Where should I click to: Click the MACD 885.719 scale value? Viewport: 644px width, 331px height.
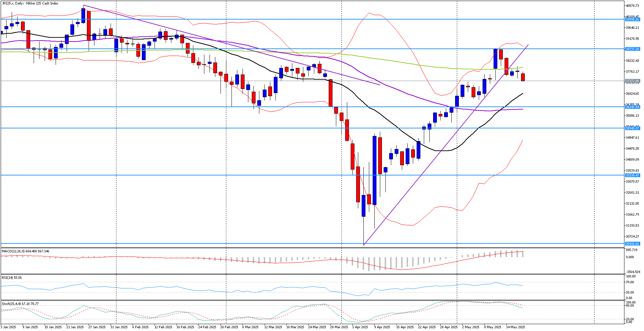pos(631,250)
